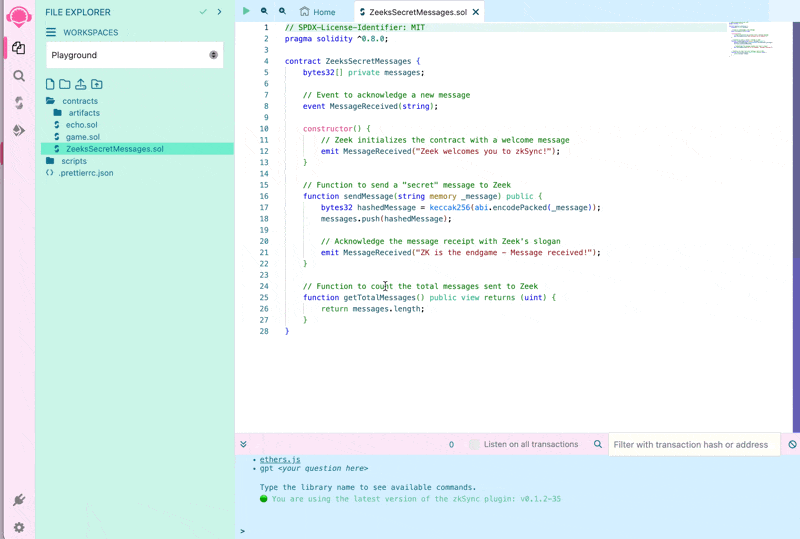Expand File Explorer panel arrow

click(219, 12)
